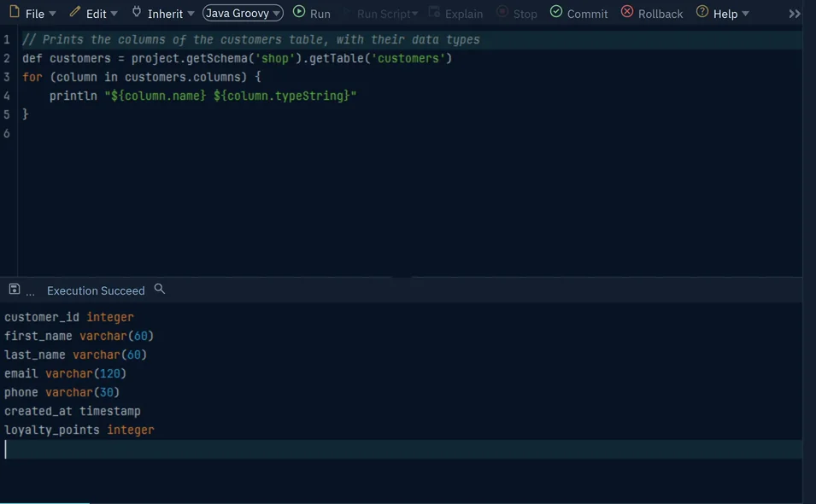Click the 'last_name varchar(60)' output row

pos(75,355)
